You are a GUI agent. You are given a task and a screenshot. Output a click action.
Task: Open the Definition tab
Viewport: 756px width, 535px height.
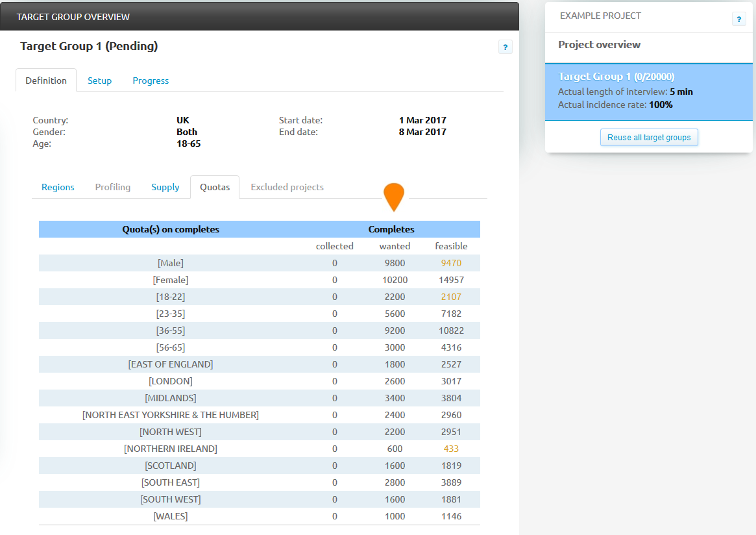click(x=46, y=81)
